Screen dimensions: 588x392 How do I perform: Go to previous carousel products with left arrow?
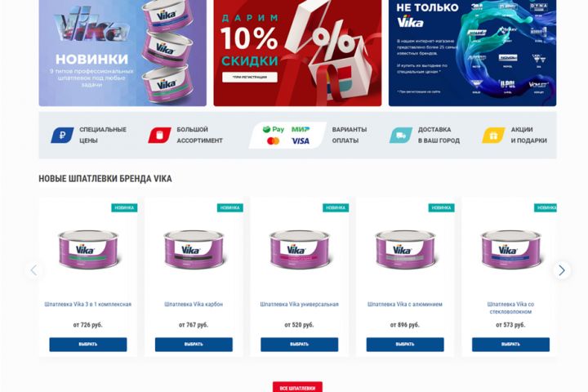click(x=33, y=270)
